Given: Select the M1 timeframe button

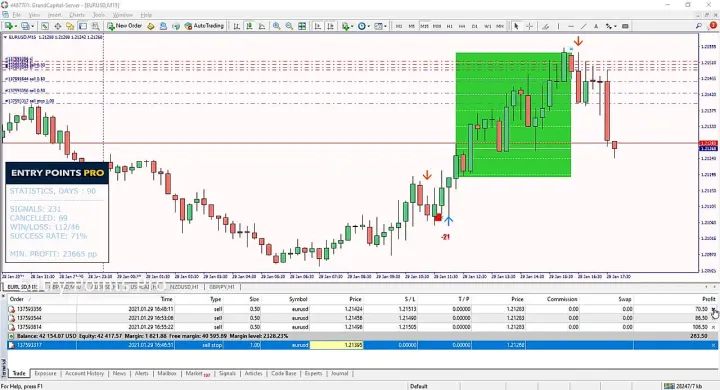Looking at the screenshot, I should point(399,26).
